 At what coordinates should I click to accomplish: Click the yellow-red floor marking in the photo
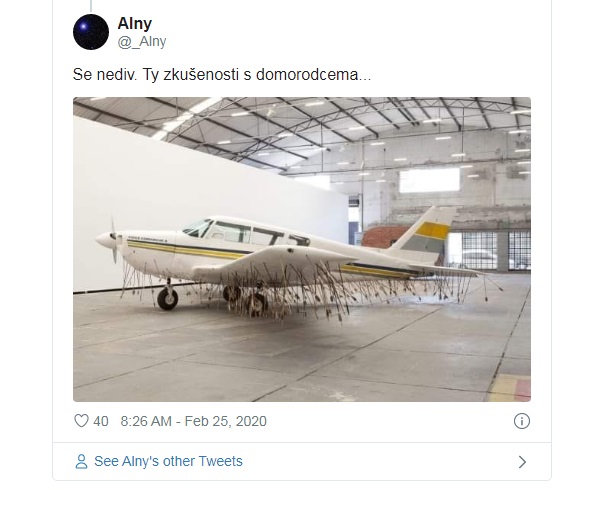510,388
